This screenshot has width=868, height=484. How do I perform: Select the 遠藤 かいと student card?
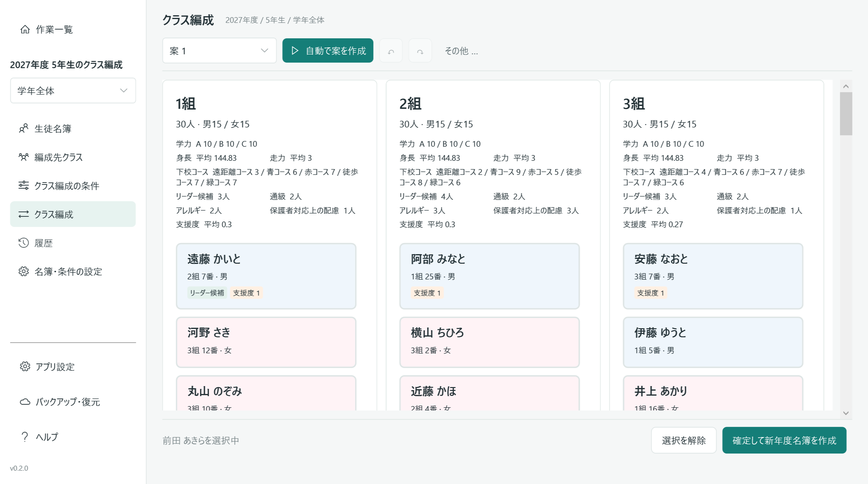click(x=266, y=276)
